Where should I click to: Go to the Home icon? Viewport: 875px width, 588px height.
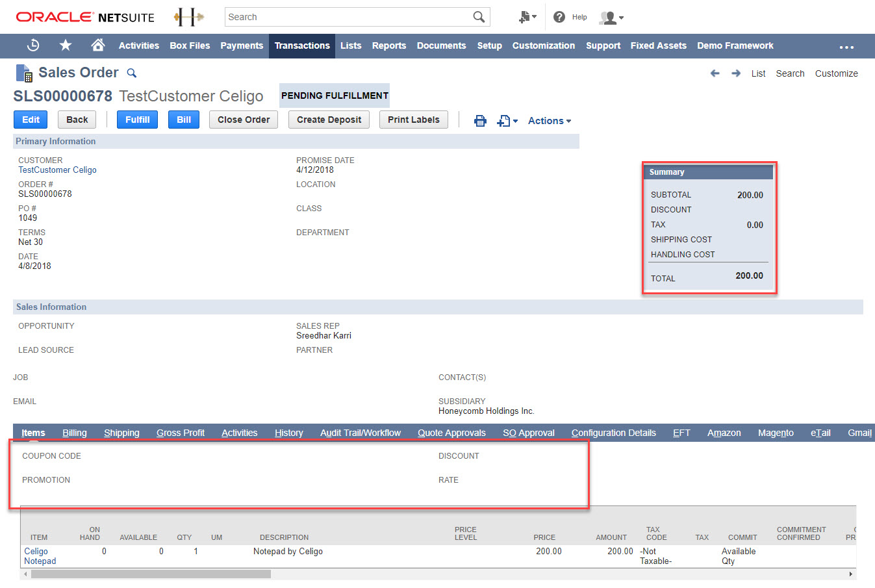click(x=97, y=45)
